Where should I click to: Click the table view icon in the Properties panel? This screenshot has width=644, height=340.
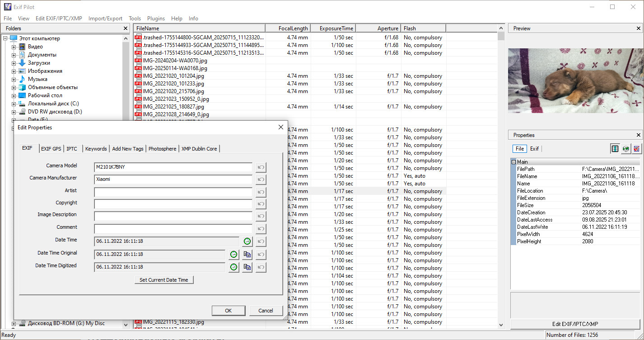click(615, 148)
